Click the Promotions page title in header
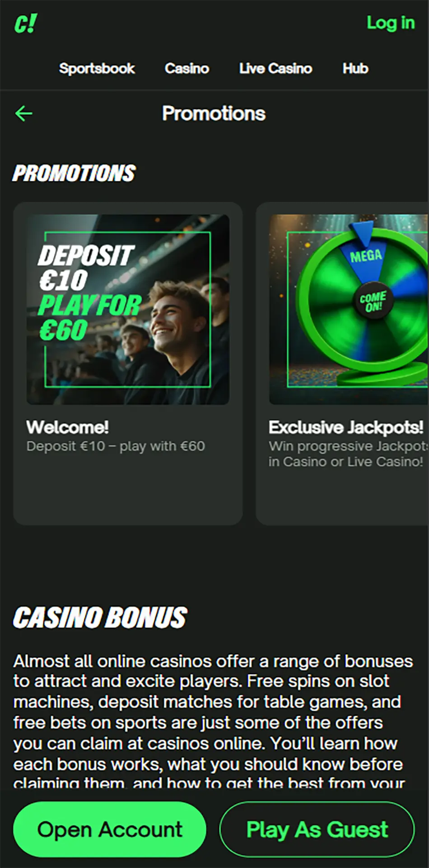 pos(214,113)
